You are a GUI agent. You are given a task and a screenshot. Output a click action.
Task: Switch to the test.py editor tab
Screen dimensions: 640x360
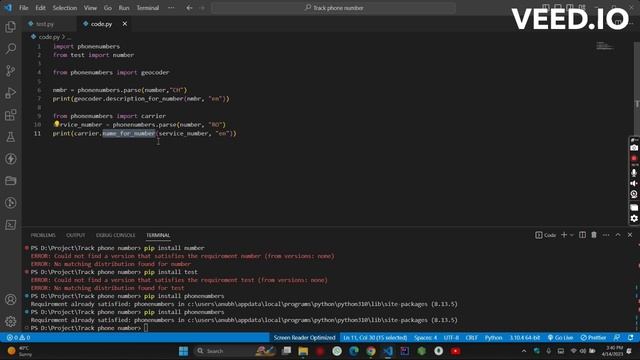coord(44,24)
